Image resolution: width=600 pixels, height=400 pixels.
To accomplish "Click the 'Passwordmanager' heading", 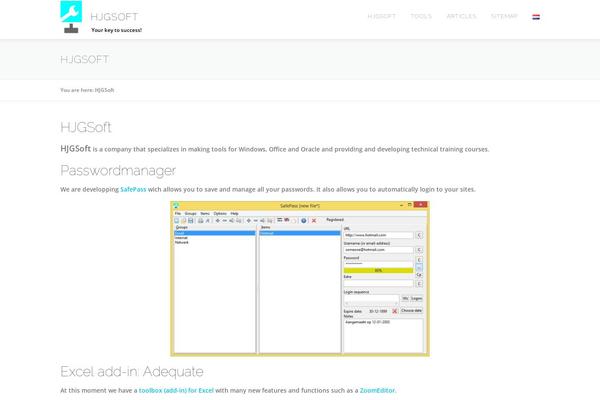I will click(x=118, y=170).
